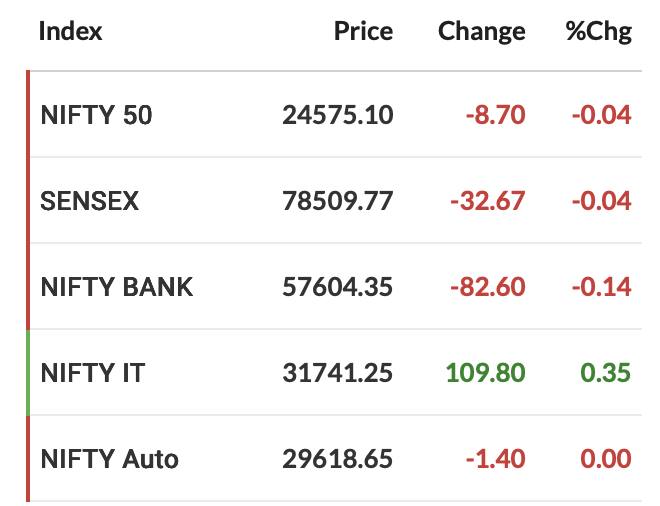Sort by the %Chg column header
Image resolution: width=660 pixels, height=506 pixels.
click(599, 32)
